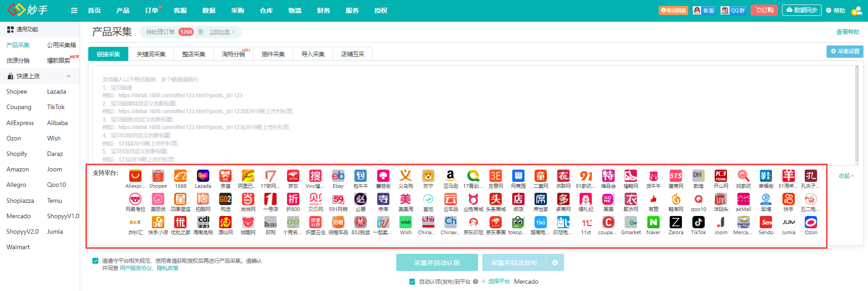Select the Aliexpress platform icon

click(x=135, y=176)
